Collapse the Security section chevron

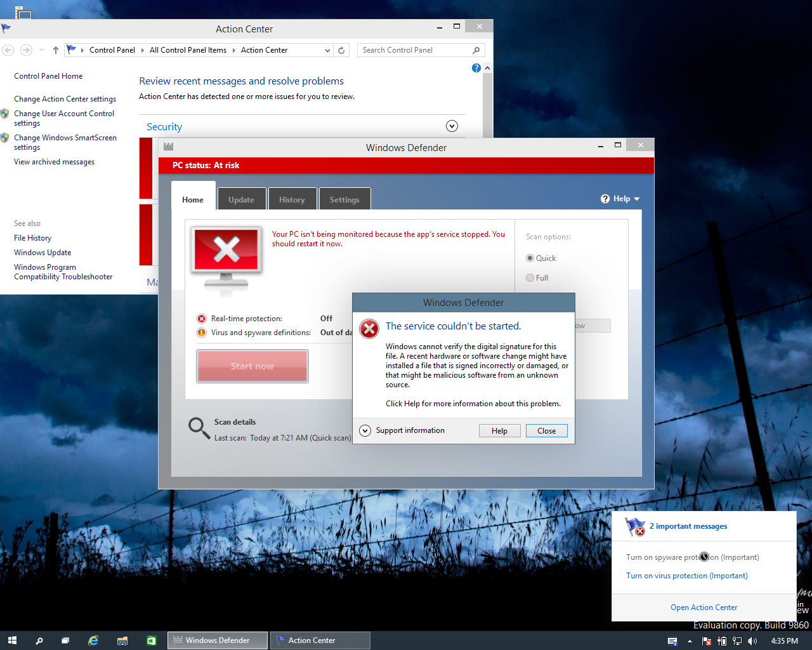pos(452,126)
